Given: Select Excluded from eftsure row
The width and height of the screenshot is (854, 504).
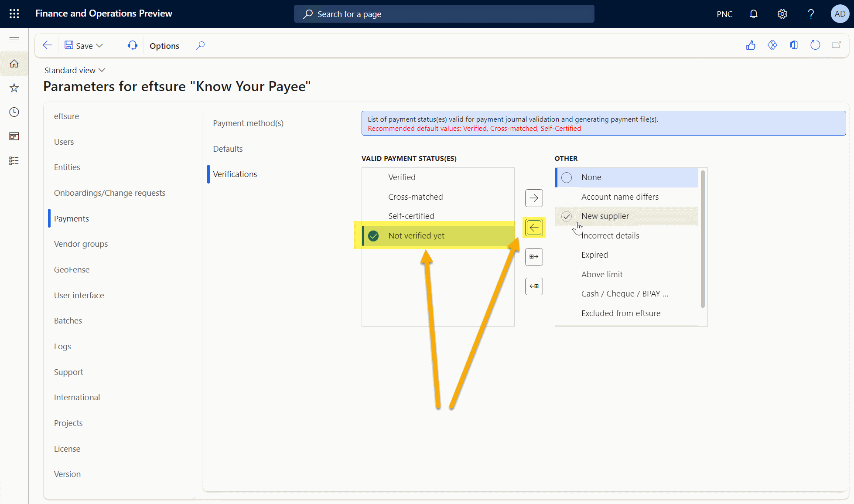Looking at the screenshot, I should 627,313.
